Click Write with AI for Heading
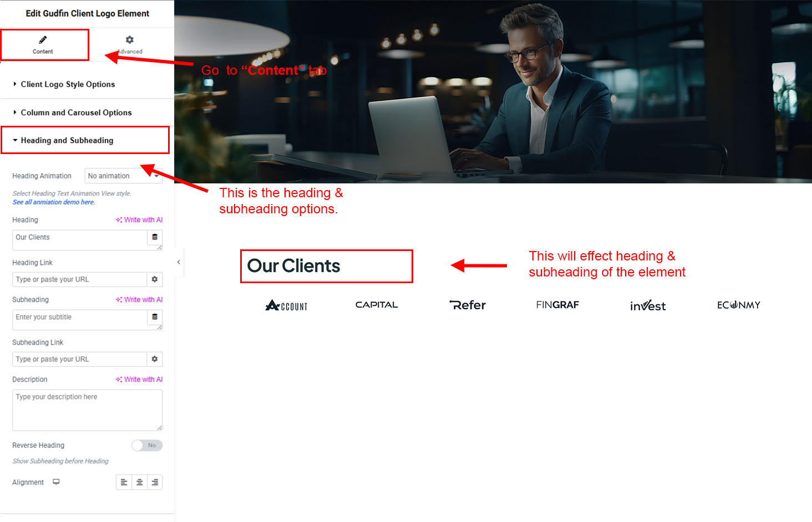812x522 pixels. click(139, 220)
